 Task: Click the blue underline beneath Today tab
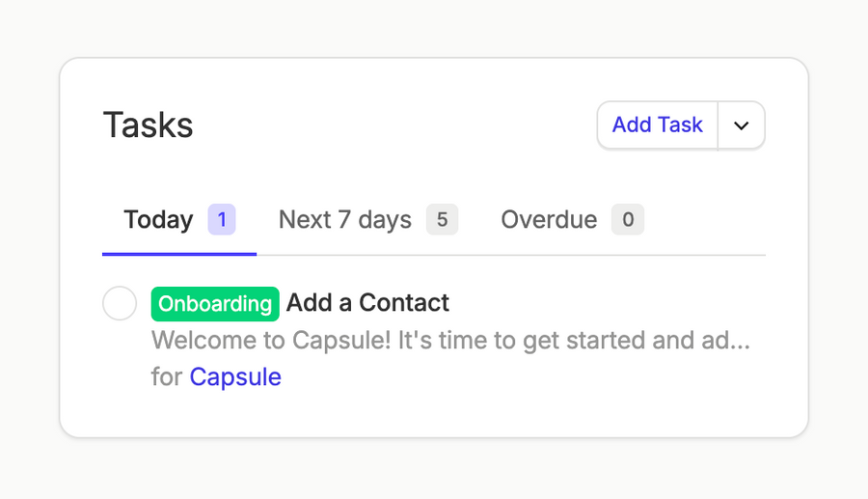(x=179, y=254)
